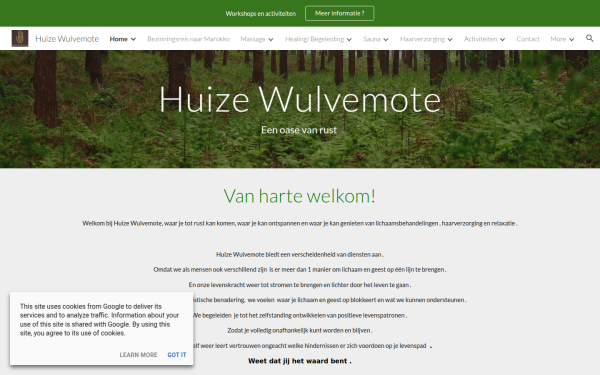Click the large Huize Wulvemote hero title
This screenshot has width=600, height=375.
[x=300, y=99]
